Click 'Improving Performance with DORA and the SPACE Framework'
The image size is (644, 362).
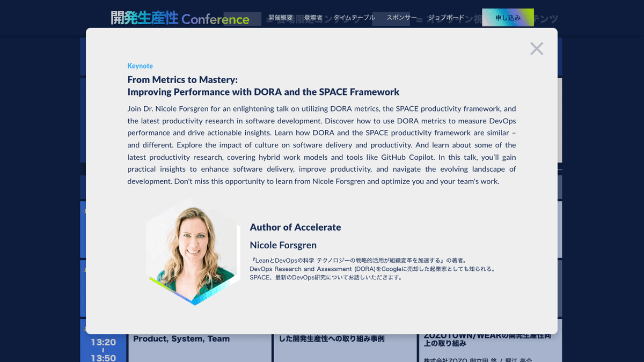(x=264, y=92)
